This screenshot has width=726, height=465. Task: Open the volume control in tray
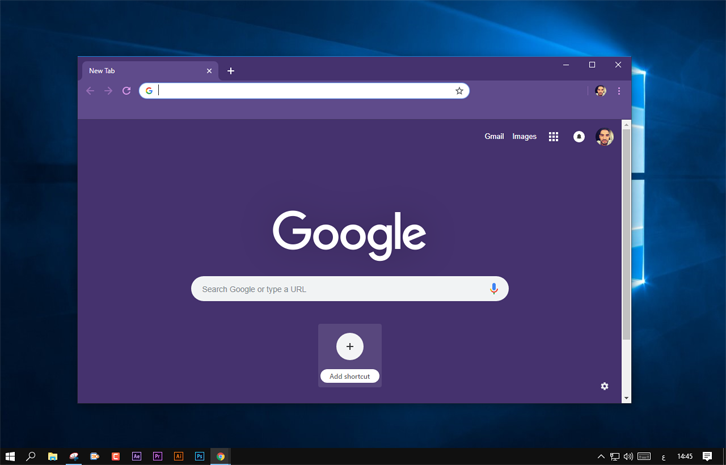[628, 456]
